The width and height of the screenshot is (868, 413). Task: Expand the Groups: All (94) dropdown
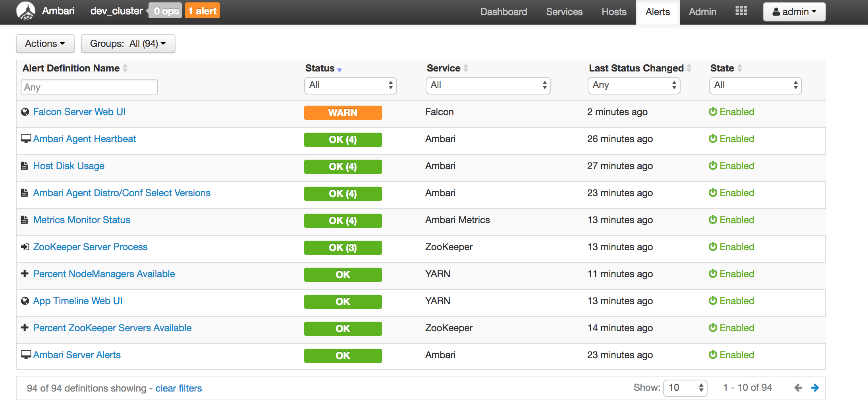click(128, 44)
